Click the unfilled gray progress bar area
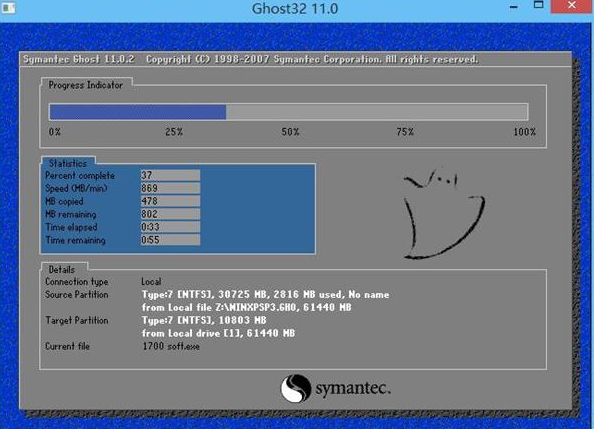594x429 pixels. pyautogui.click(x=377, y=112)
